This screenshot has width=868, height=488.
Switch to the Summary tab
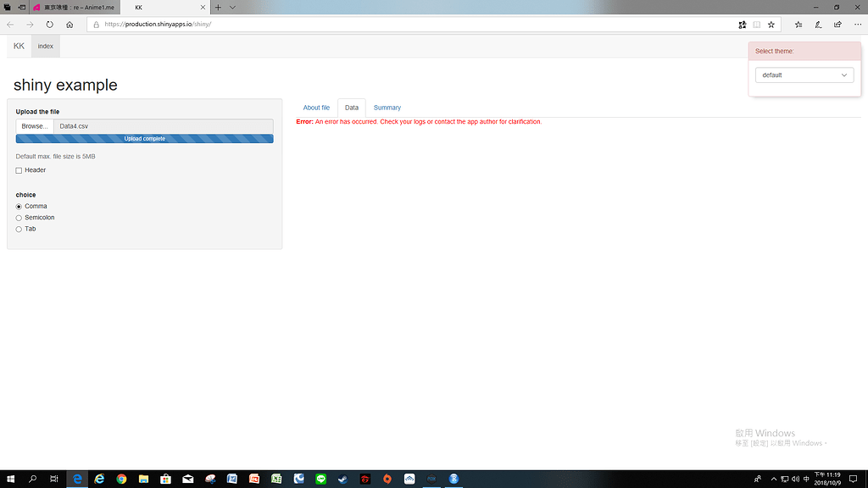387,108
